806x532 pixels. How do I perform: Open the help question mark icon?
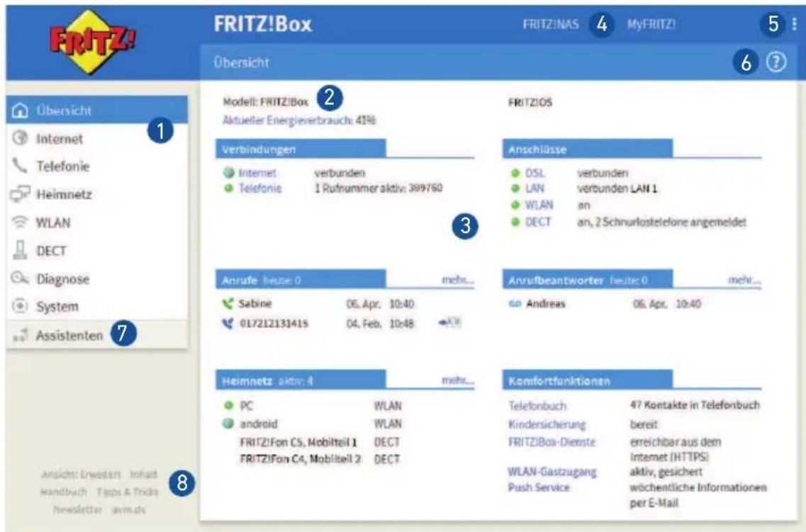tap(776, 62)
